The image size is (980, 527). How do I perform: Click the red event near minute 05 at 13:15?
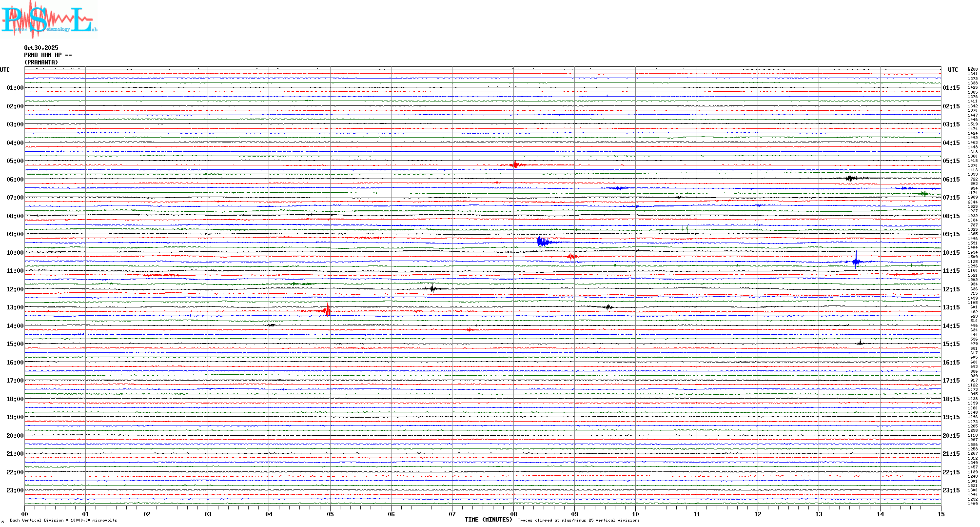pos(327,310)
